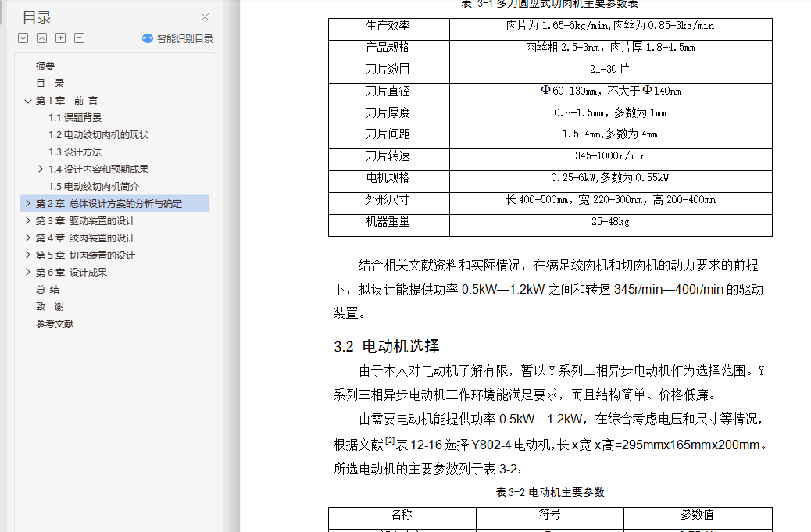The width and height of the screenshot is (811, 532).
Task: Go to 致 谢 in the outline
Action: tap(50, 306)
